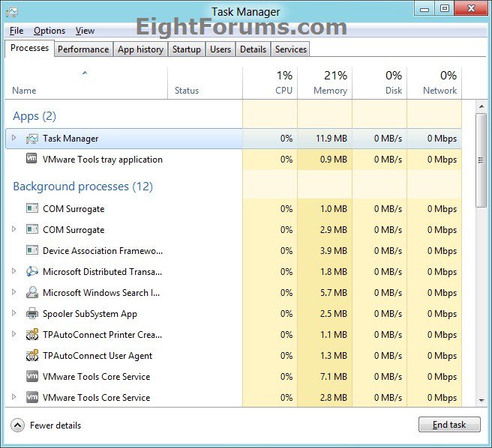This screenshot has height=448, width=492.
Task: Click the TPAutoConnect User Agent icon
Action: coord(32,356)
